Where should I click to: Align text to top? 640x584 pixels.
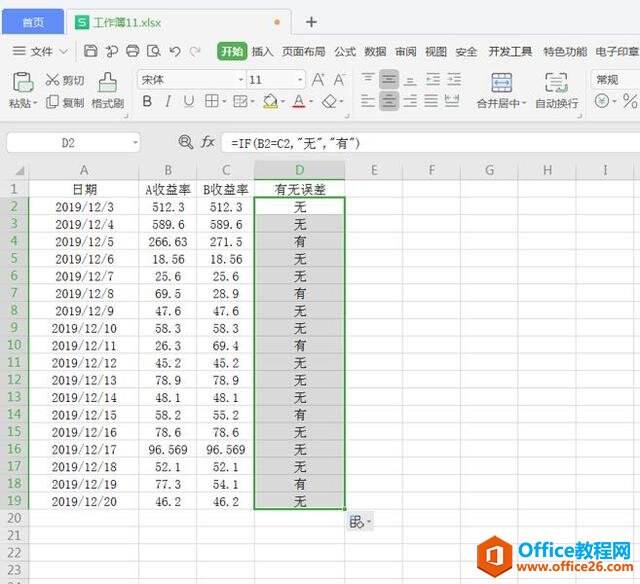point(367,79)
